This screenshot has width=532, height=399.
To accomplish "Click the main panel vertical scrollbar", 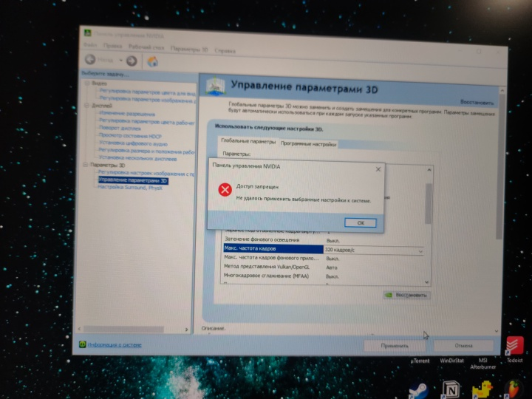I will [x=499, y=166].
